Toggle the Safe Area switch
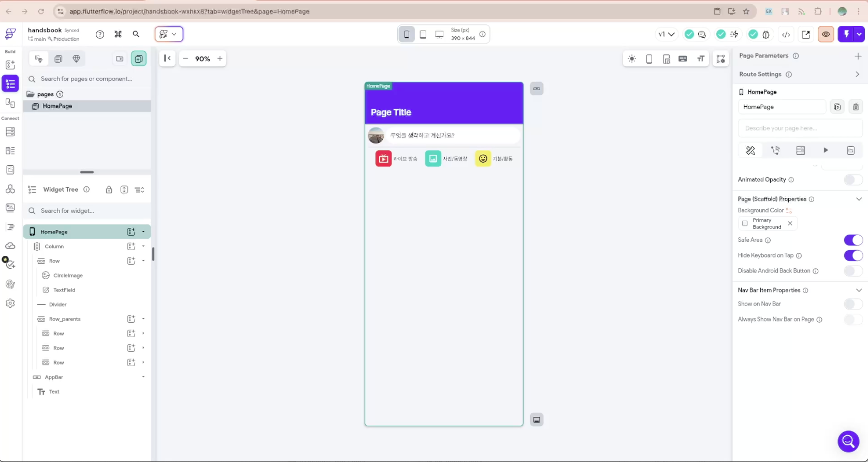The height and width of the screenshot is (462, 868). pyautogui.click(x=853, y=240)
